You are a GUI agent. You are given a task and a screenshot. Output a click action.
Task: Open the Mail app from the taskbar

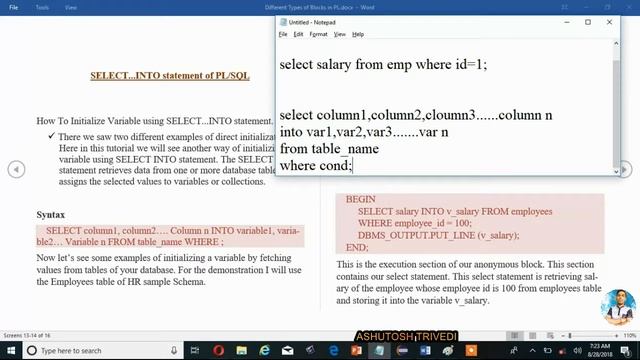(287, 351)
